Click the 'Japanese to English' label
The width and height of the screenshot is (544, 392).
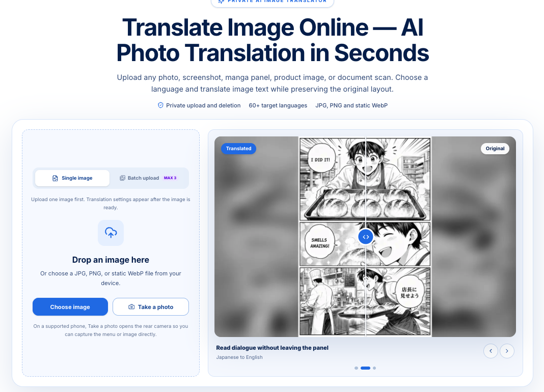pos(239,357)
